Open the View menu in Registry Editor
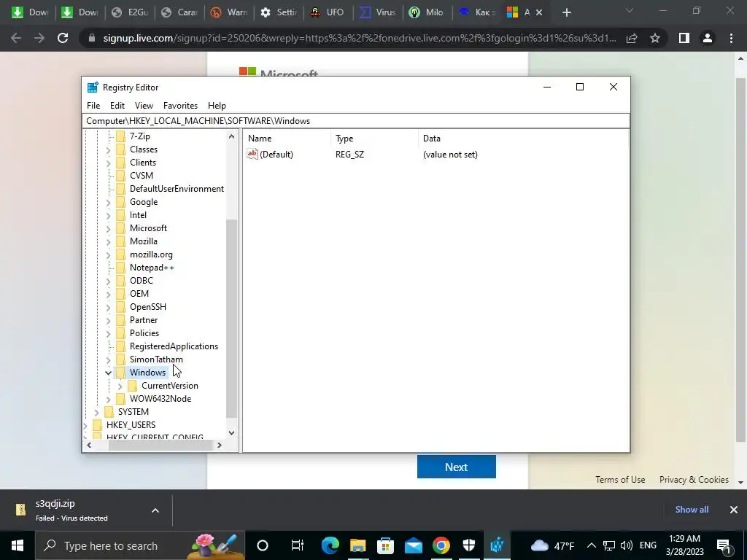This screenshot has height=560, width=747. point(144,106)
